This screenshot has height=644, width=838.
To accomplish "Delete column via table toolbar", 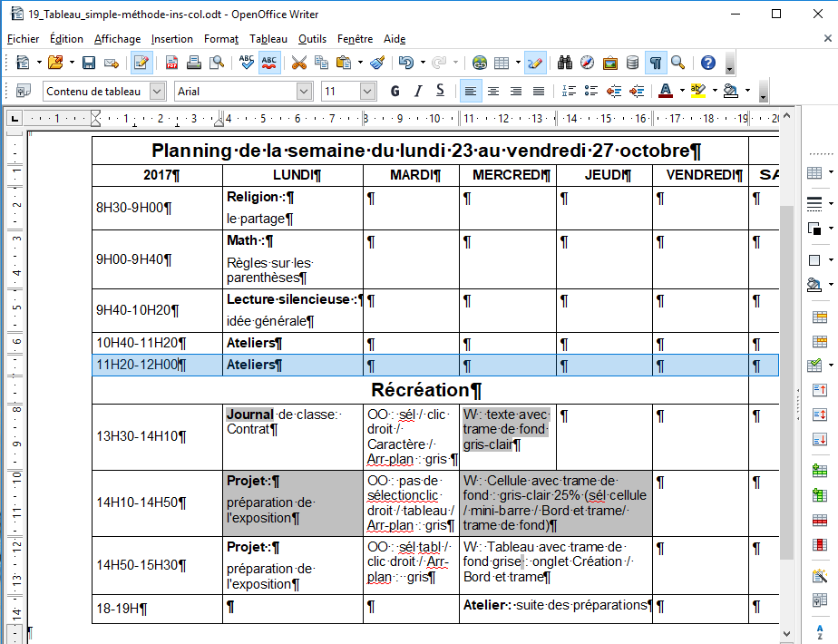I will click(819, 544).
